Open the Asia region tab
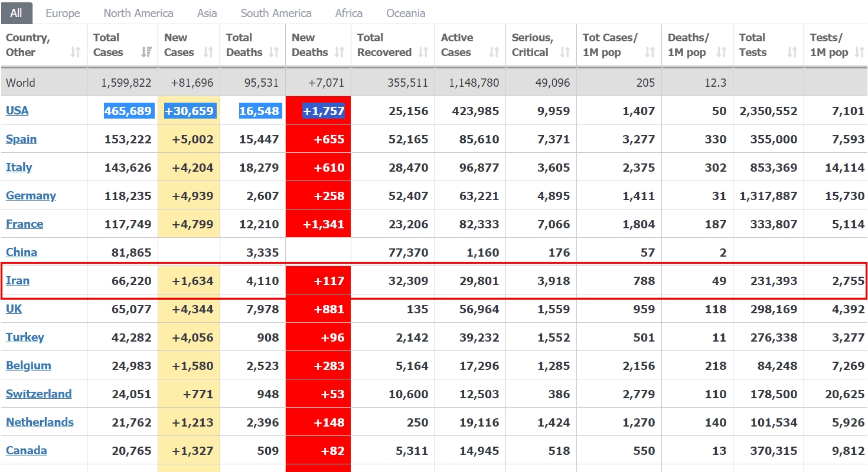Image resolution: width=868 pixels, height=472 pixels. tap(207, 13)
